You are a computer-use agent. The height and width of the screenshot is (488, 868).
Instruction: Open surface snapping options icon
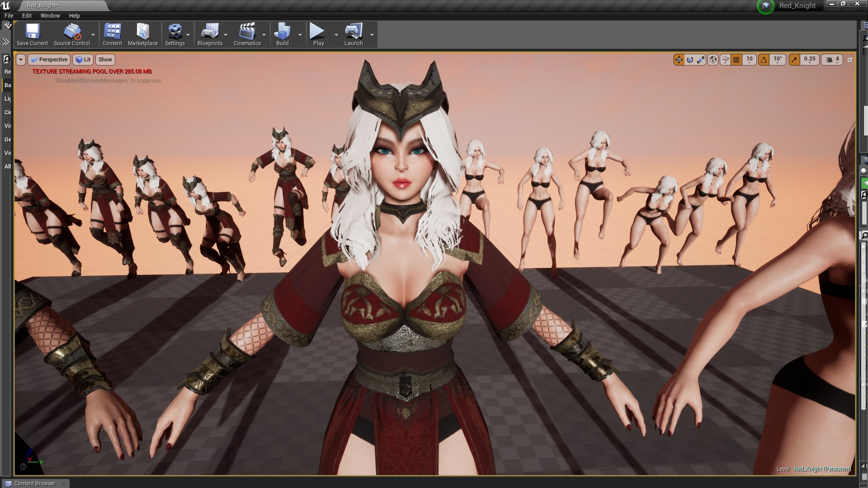click(725, 60)
